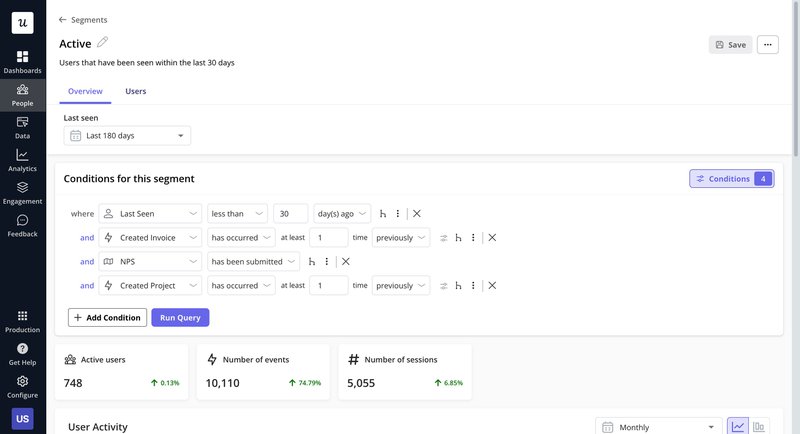Select the Overview tab
Screen dimensions: 800x434
pos(85,91)
